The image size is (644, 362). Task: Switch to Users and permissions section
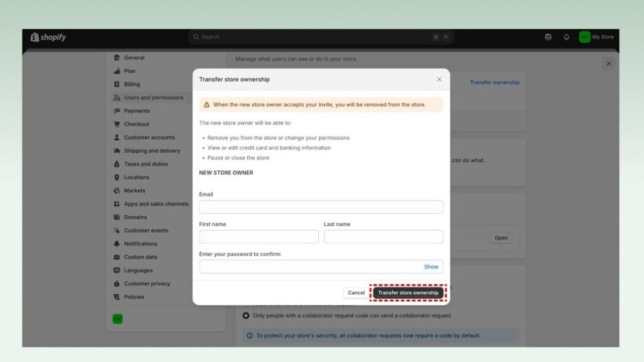[146, 97]
